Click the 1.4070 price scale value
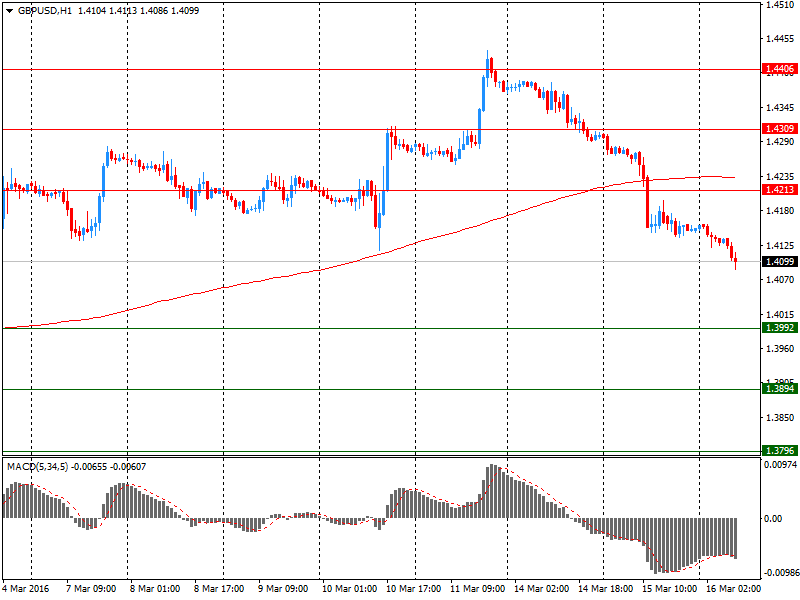The image size is (800, 600). [x=780, y=280]
